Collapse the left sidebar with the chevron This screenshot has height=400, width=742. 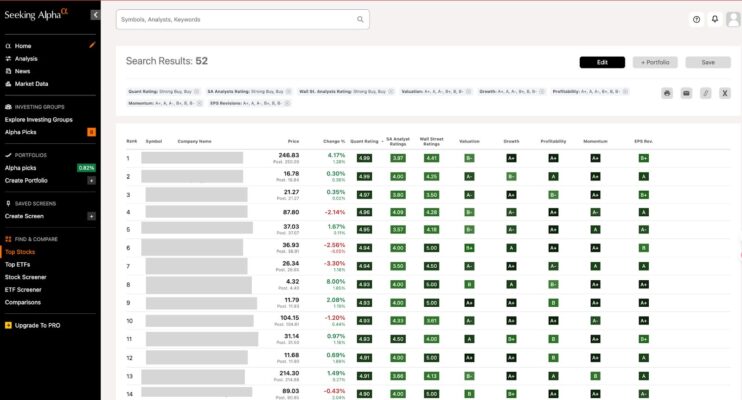(x=95, y=15)
